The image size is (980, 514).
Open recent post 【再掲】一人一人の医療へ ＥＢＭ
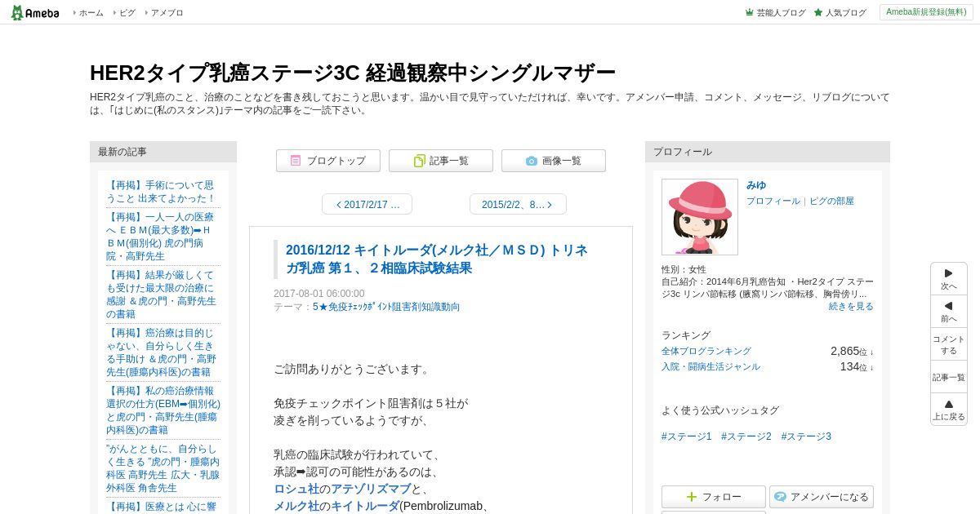coord(161,237)
